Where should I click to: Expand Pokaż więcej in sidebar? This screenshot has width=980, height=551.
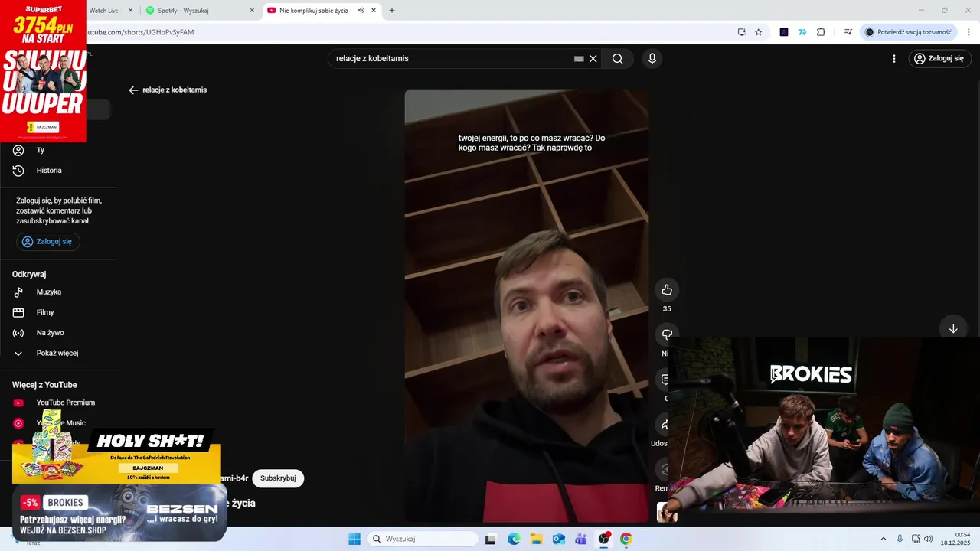(58, 353)
